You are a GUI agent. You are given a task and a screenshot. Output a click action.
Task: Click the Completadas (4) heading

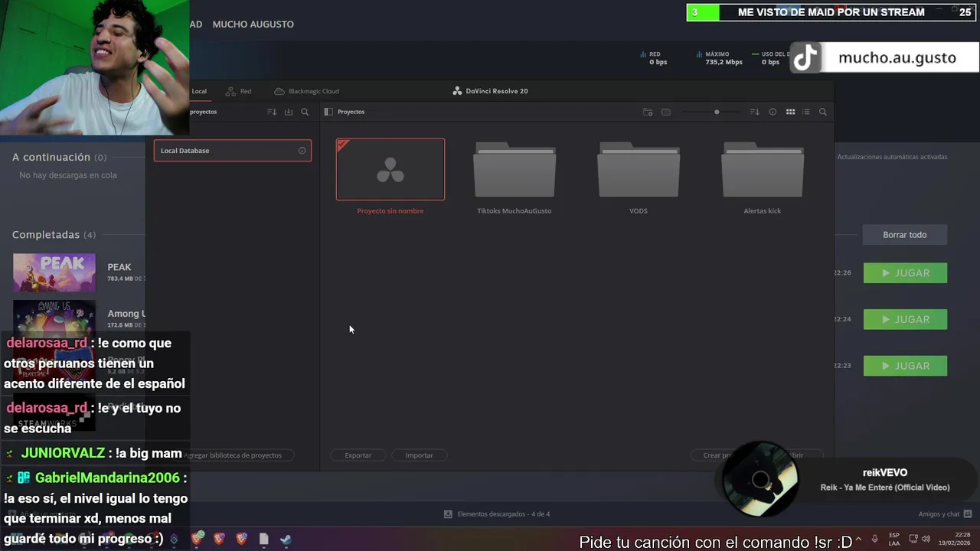pyautogui.click(x=54, y=235)
